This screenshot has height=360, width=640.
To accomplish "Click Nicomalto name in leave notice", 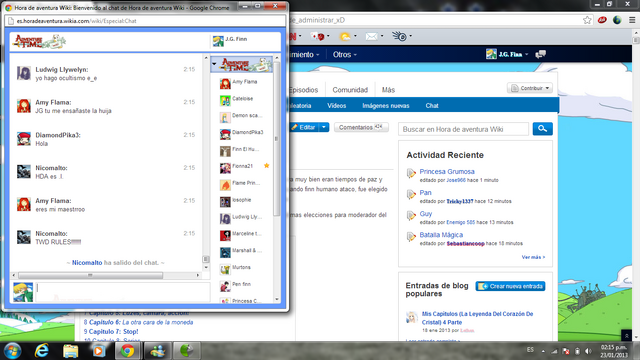I will [87, 262].
